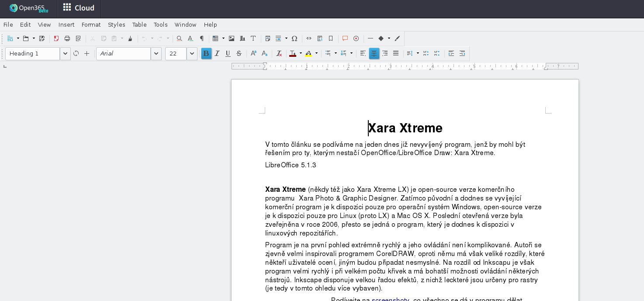The width and height of the screenshot is (644, 301).
Task: Open the line spacing dropdown arrow
Action: [x=418, y=53]
